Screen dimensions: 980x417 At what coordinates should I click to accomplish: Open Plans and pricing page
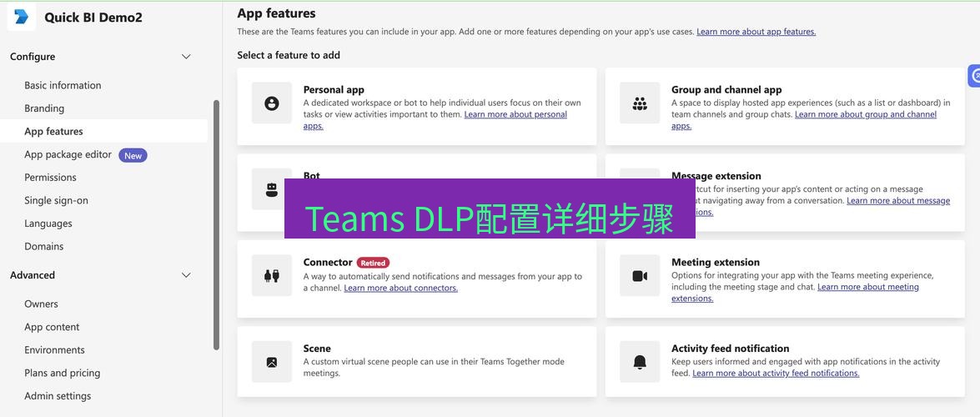pos(62,374)
